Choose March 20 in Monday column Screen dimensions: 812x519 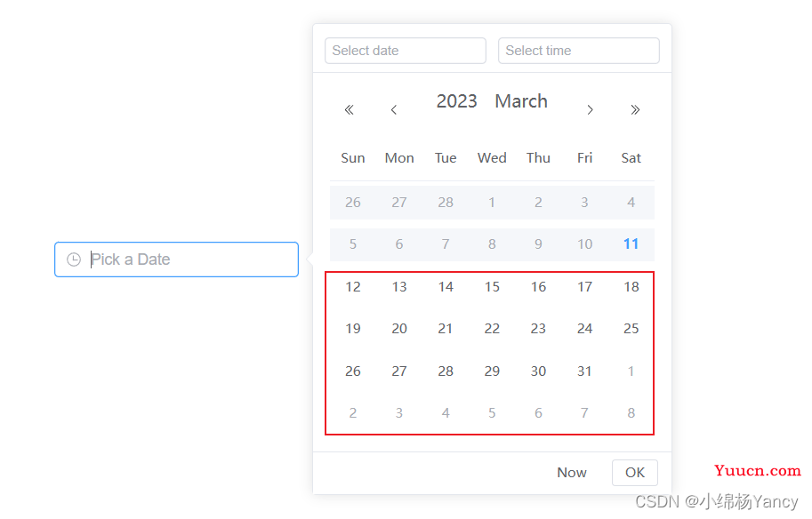(x=399, y=329)
